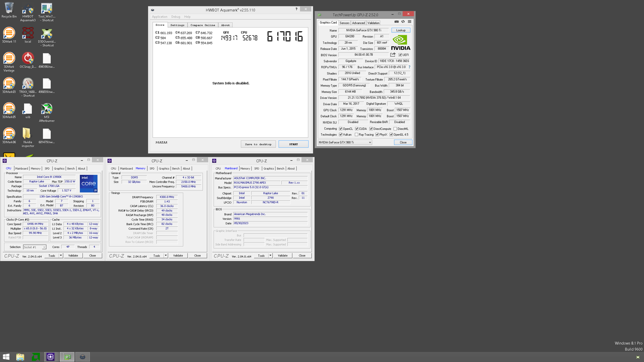Select the 3DMark03 desktop shortcut
The image size is (644, 362).
point(9,85)
